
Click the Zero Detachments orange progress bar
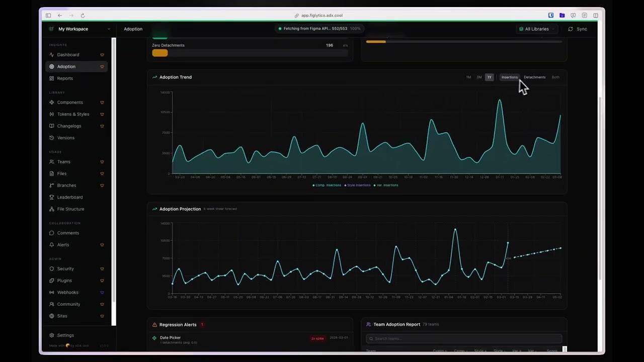160,53
